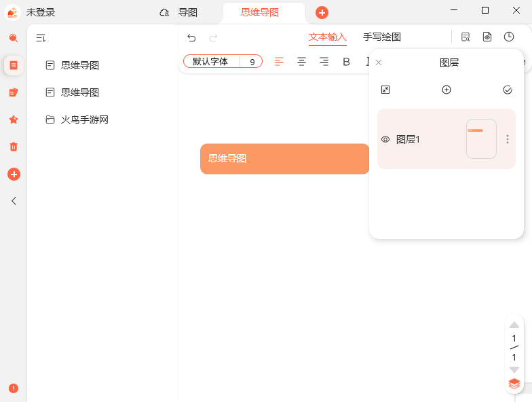
Task: Toggle visibility of 图层1
Action: 385,139
